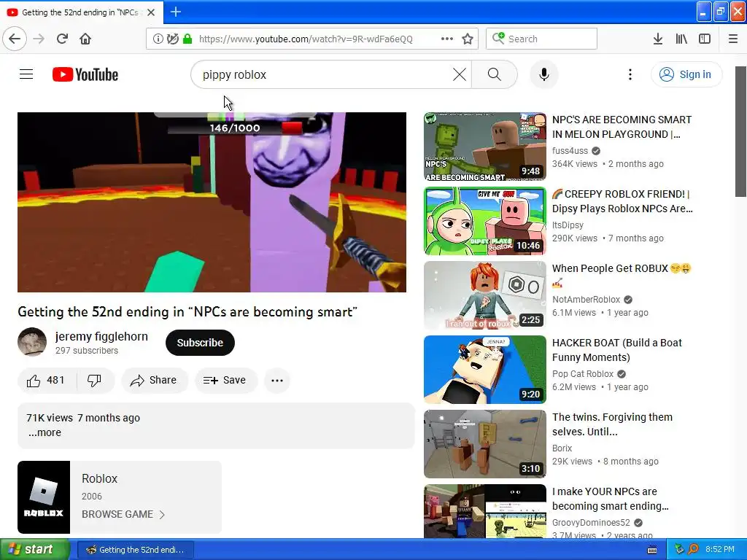Toggle the browser sidebar icon
Viewport: 747px width, 560px height.
(x=705, y=39)
